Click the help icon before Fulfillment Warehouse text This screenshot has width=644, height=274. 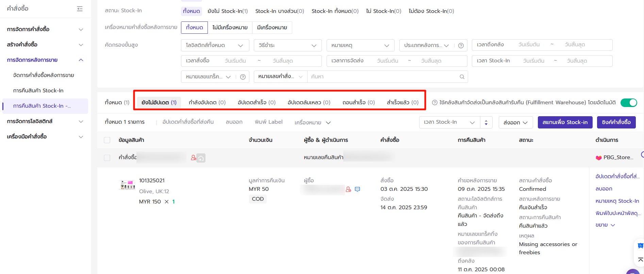(x=434, y=103)
